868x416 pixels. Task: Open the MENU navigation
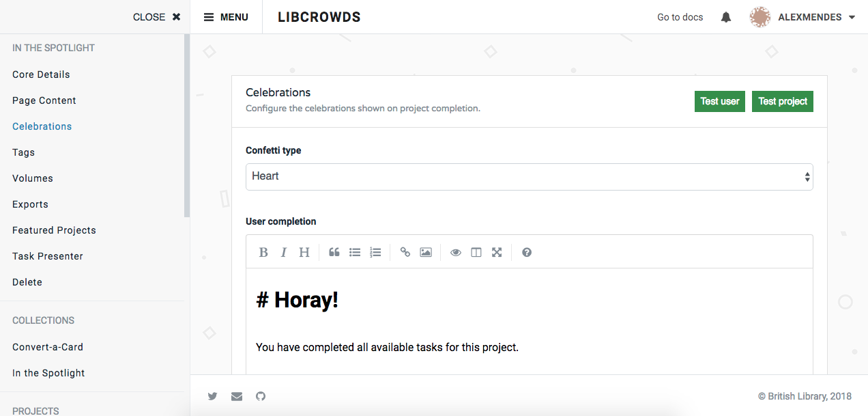pos(226,16)
